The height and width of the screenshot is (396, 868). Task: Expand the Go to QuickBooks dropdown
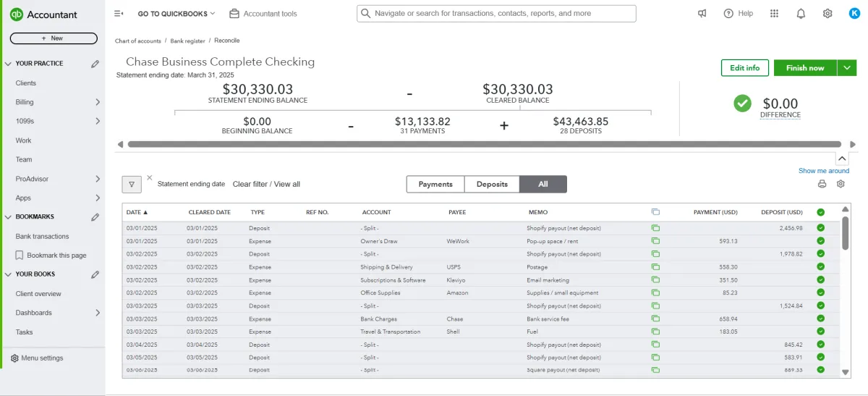coord(176,14)
